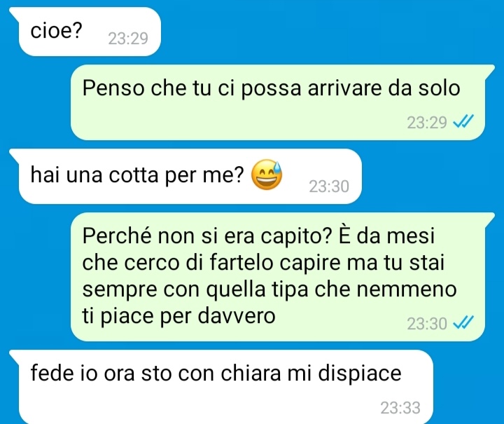
Task: Click read receipt ticks on 23:29 message
Action: (x=463, y=122)
